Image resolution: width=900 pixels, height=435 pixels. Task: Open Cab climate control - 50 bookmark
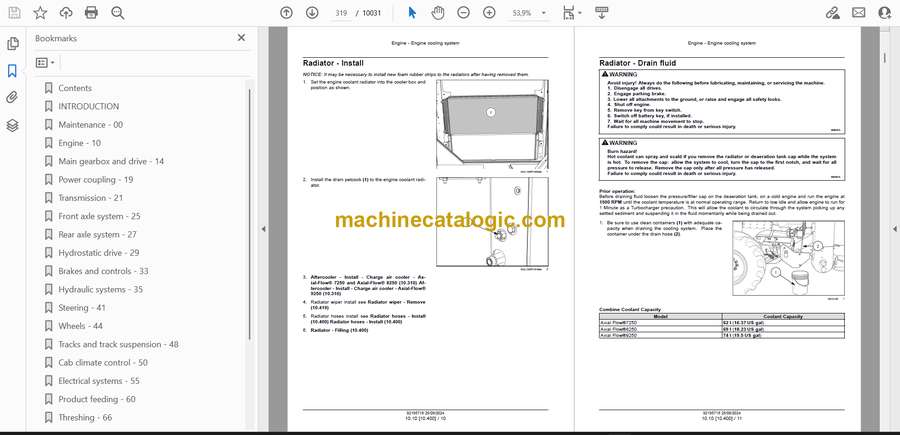pyautogui.click(x=103, y=363)
